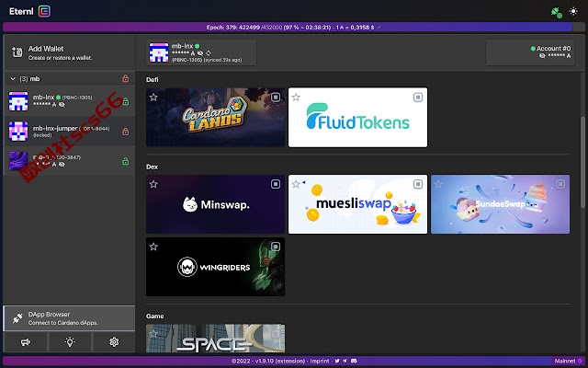Click square icon on WingRiders card

tap(276, 247)
